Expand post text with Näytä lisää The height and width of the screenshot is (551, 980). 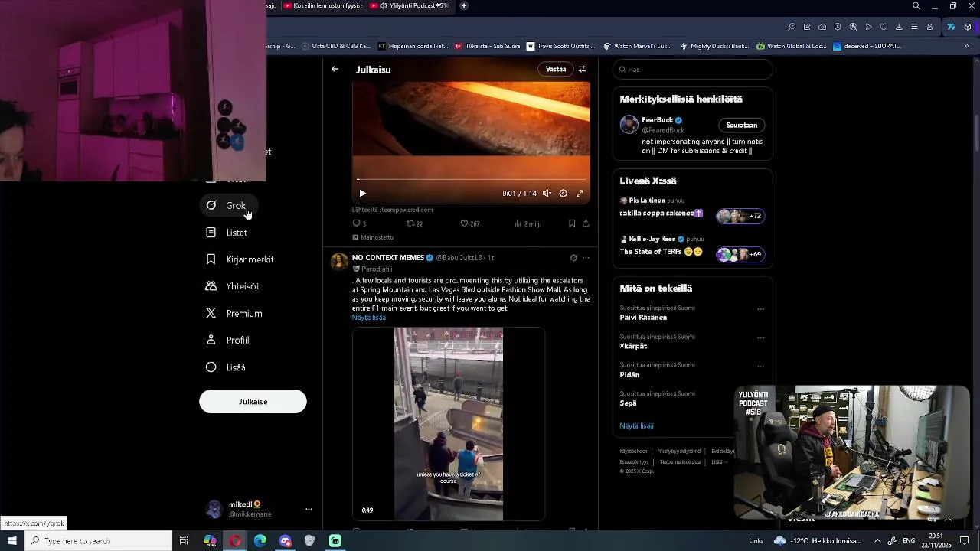pos(369,318)
